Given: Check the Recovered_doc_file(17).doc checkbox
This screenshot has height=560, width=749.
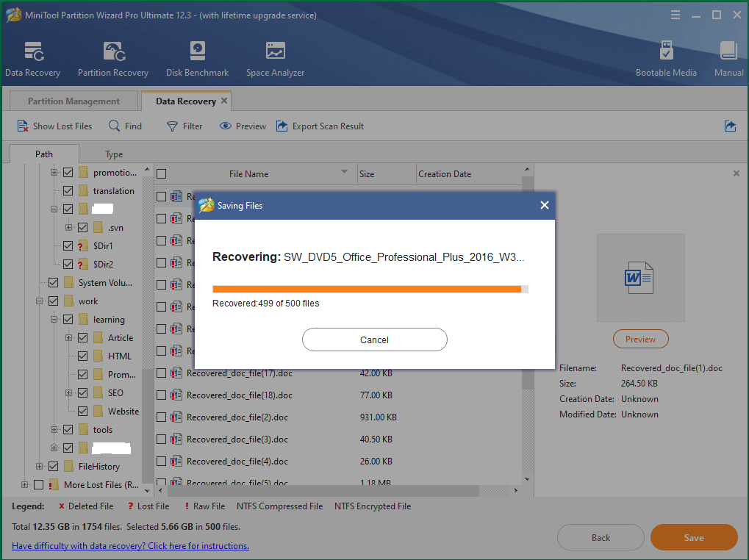Looking at the screenshot, I should point(162,373).
